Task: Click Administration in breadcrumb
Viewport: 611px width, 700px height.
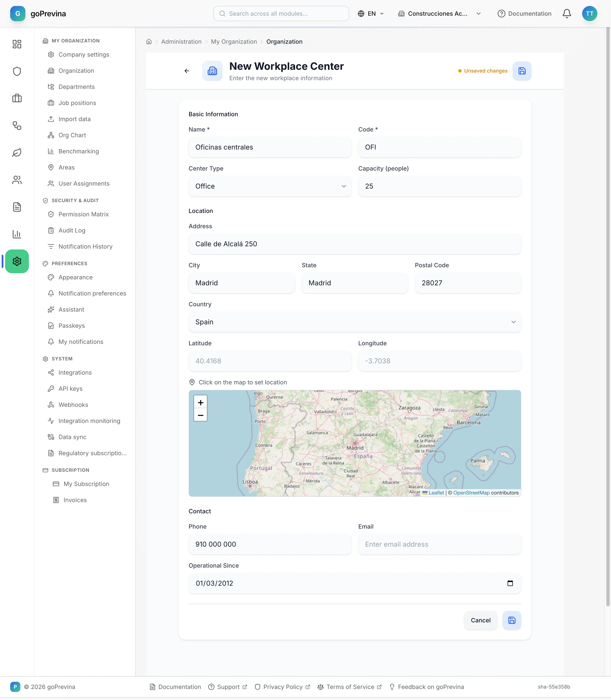Action: tap(181, 42)
